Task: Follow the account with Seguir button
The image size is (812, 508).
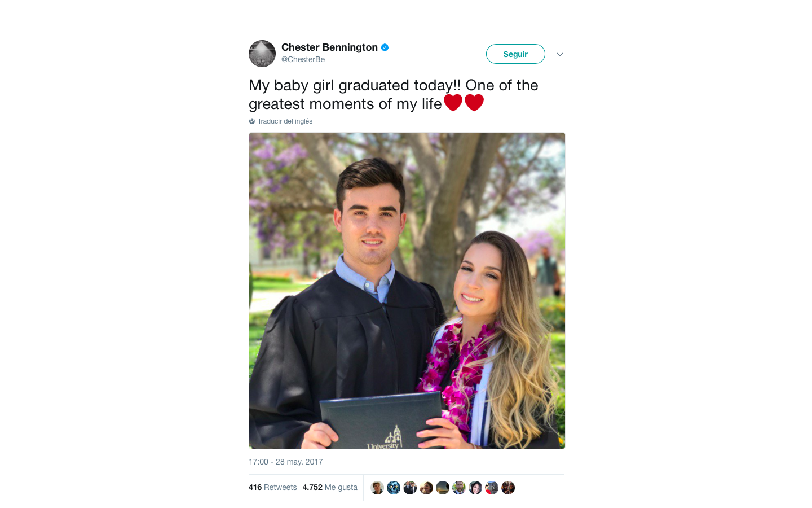Action: [515, 54]
